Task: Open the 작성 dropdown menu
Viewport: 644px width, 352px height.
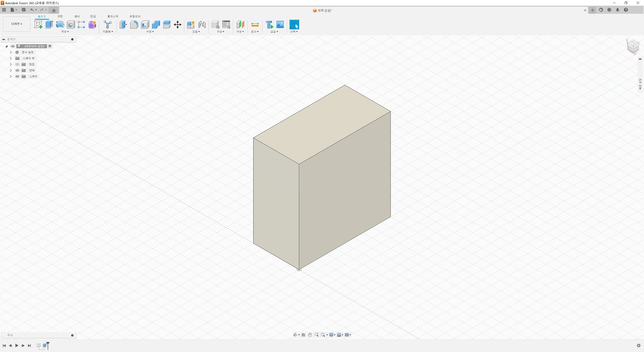Action: coord(65,32)
